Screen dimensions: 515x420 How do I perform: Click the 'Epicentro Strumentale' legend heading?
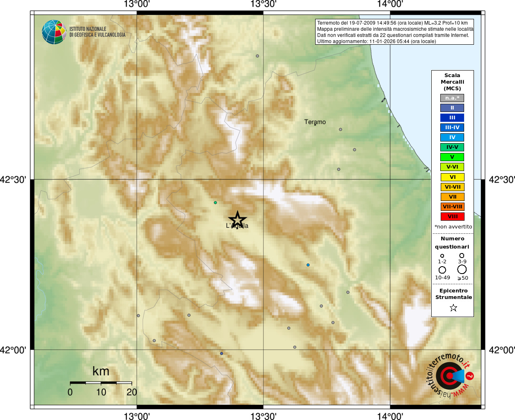(453, 294)
